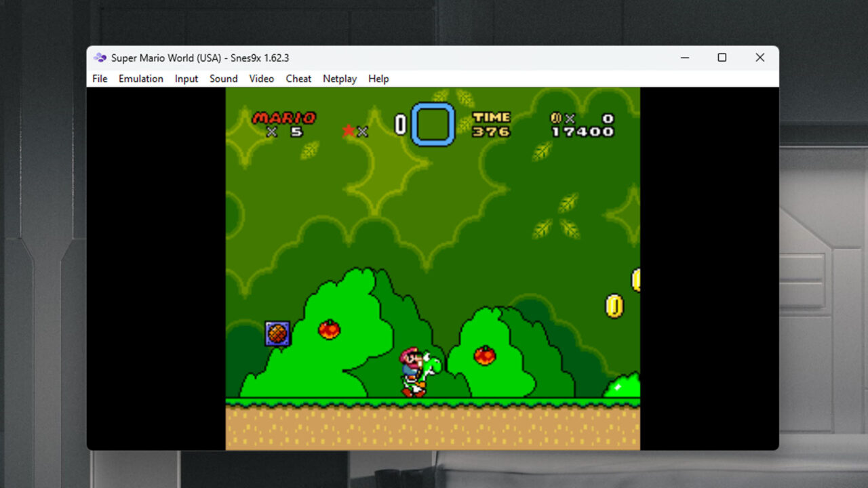868x488 pixels.
Task: Open the Netplay menu
Action: pyautogui.click(x=340, y=79)
